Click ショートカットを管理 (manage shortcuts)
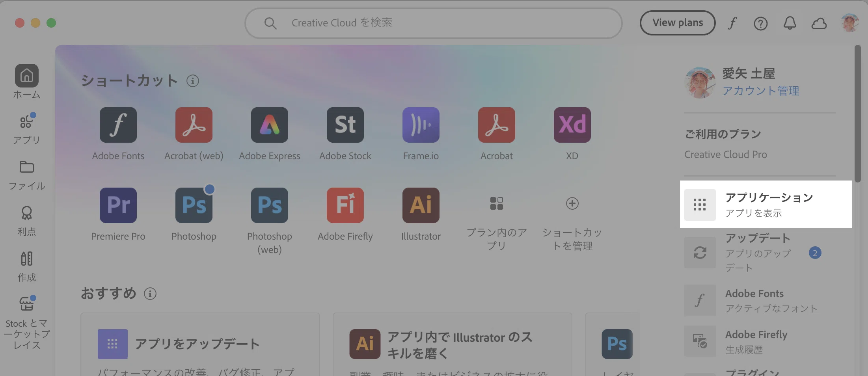868x376 pixels. point(572,223)
